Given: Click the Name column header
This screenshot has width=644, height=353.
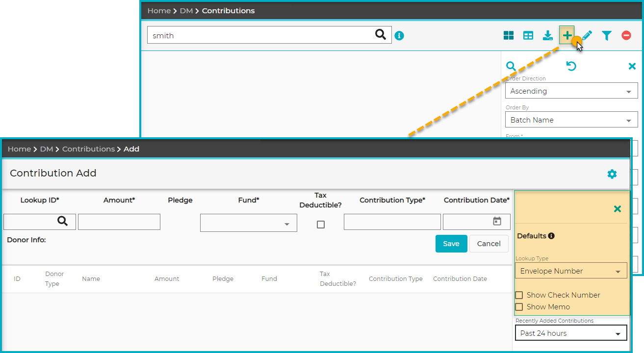Looking at the screenshot, I should (x=91, y=278).
